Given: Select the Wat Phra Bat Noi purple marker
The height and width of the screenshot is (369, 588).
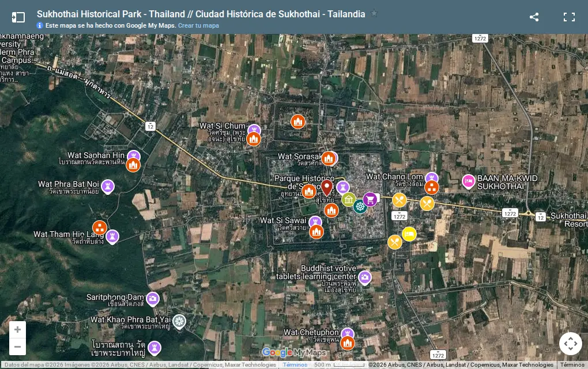Looking at the screenshot, I should point(108,186).
